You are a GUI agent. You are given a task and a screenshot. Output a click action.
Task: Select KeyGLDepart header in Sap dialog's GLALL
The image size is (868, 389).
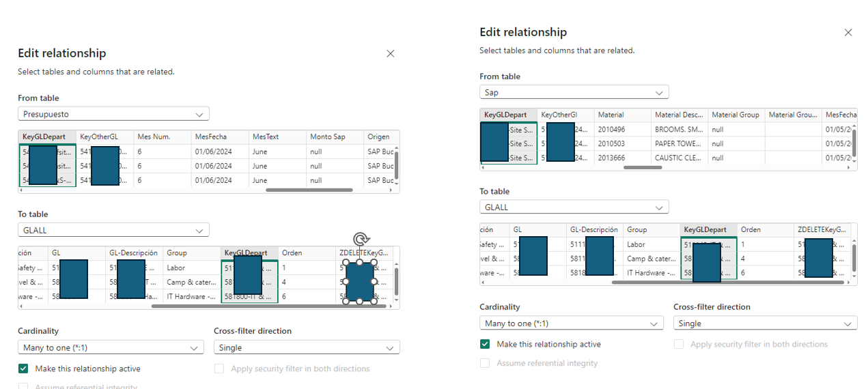(709, 229)
